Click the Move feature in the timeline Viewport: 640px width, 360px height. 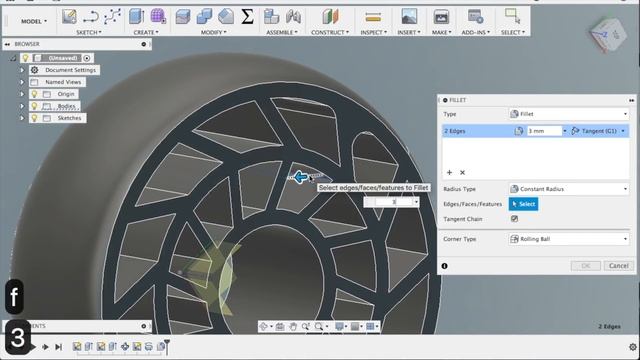point(125,347)
